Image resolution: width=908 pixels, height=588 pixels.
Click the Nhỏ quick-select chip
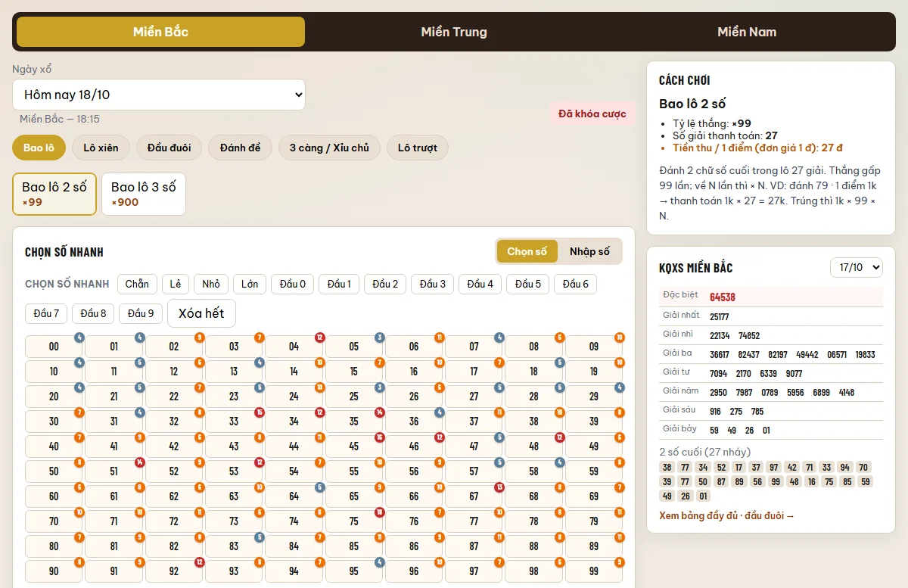tap(211, 284)
